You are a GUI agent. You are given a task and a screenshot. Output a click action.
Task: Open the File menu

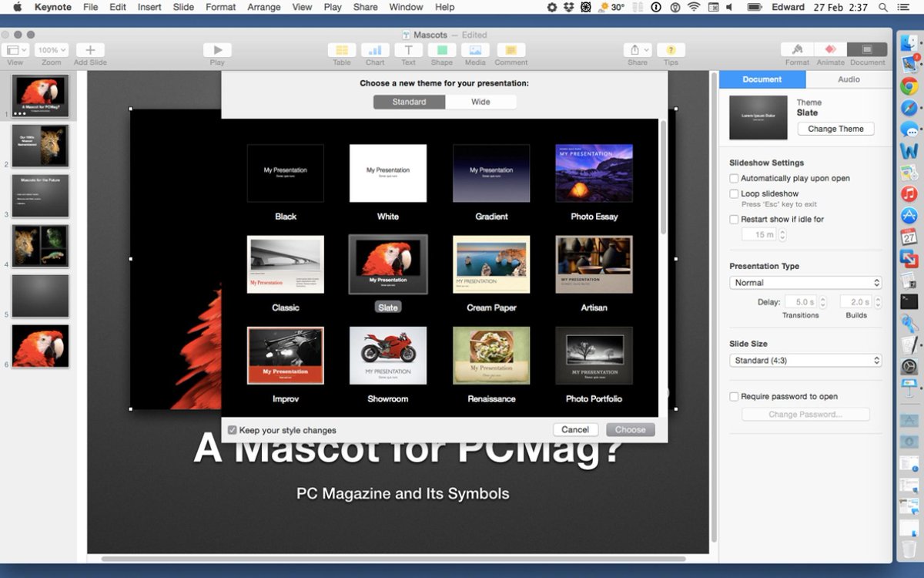90,7
